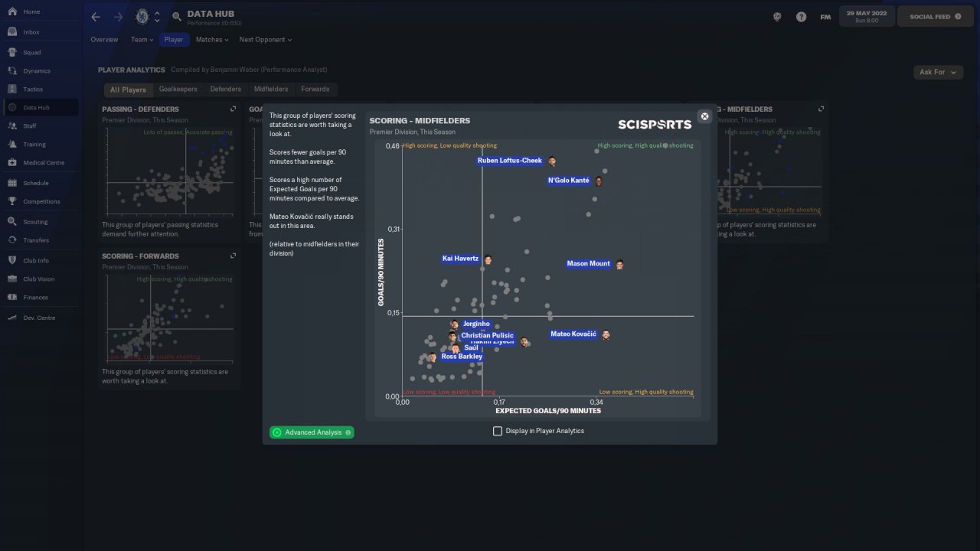
Task: Click the 29 May 2022 date button
Action: pyautogui.click(x=866, y=17)
